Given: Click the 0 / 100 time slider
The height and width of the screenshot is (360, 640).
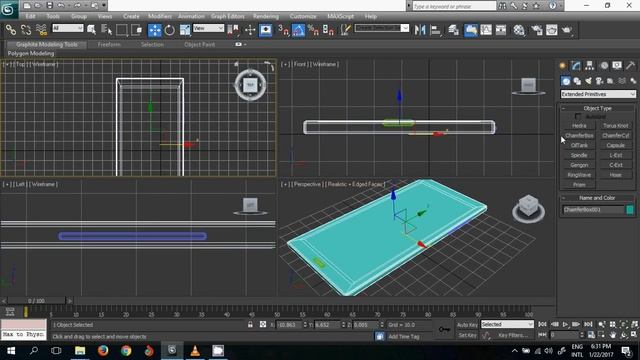Looking at the screenshot, I should [x=36, y=301].
